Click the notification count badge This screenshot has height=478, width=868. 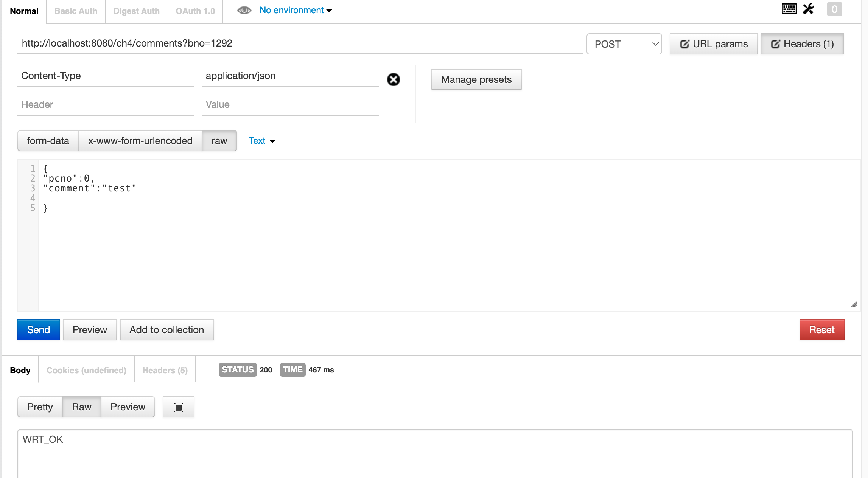(x=834, y=9)
